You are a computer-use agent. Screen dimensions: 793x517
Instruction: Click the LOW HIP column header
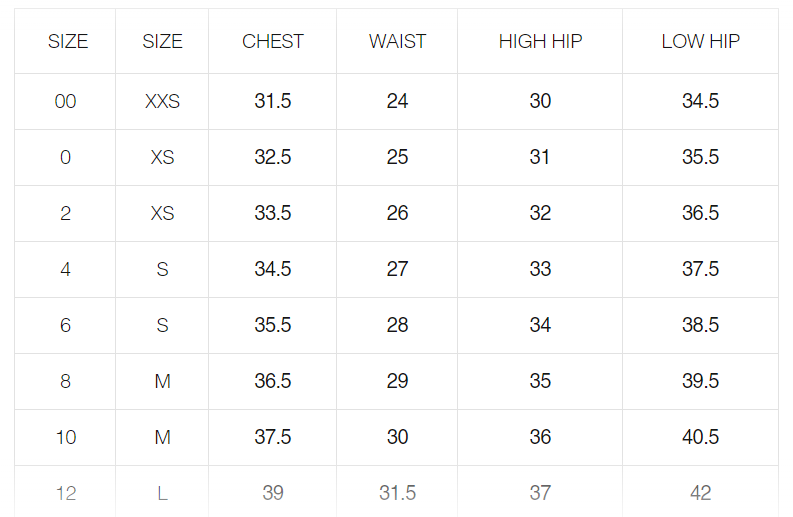click(700, 41)
